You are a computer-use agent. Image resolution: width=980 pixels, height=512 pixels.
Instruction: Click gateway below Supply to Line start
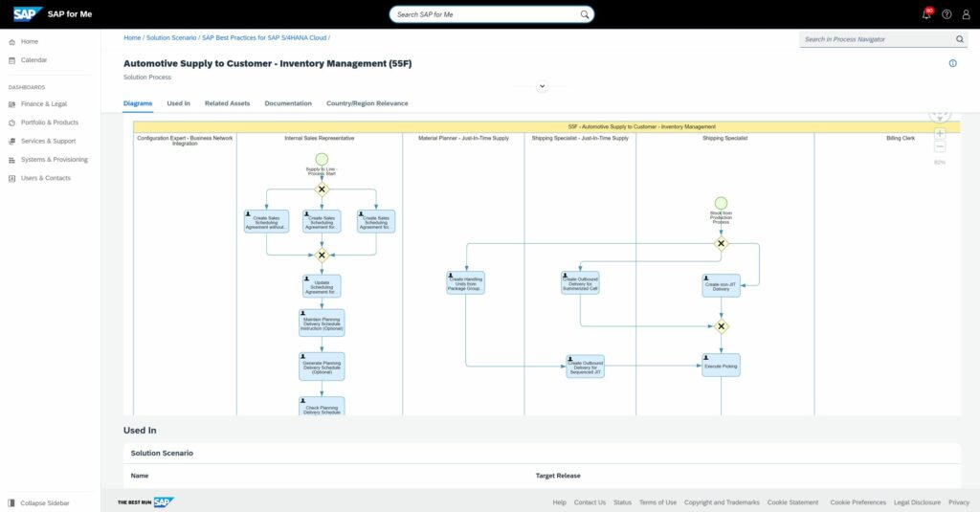click(322, 189)
